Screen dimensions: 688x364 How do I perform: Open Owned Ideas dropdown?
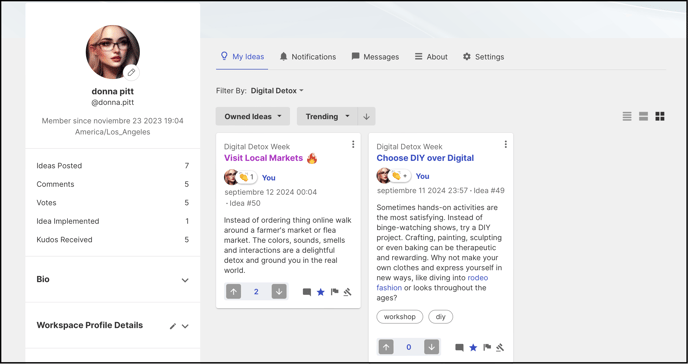(x=253, y=116)
